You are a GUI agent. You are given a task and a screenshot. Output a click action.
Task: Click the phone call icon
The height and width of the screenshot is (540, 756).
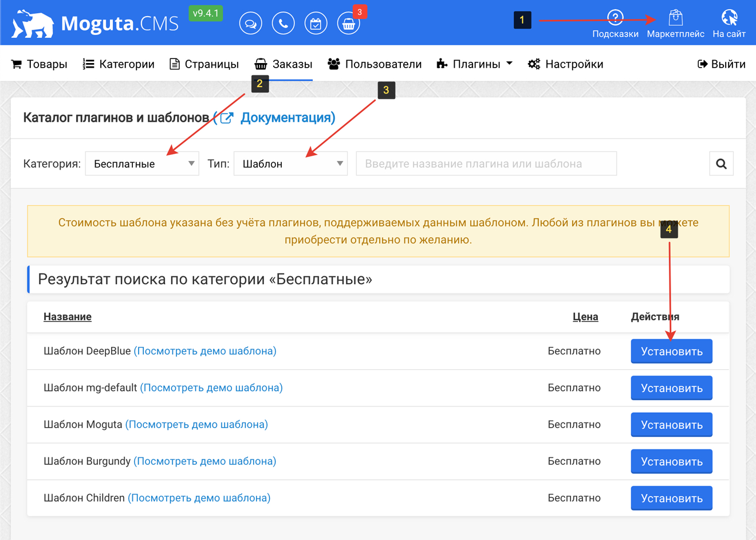283,23
